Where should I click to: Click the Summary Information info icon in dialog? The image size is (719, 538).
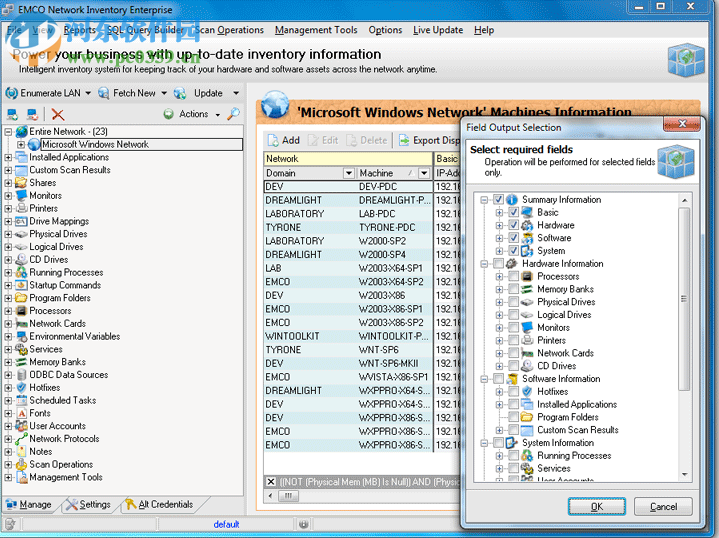click(512, 200)
